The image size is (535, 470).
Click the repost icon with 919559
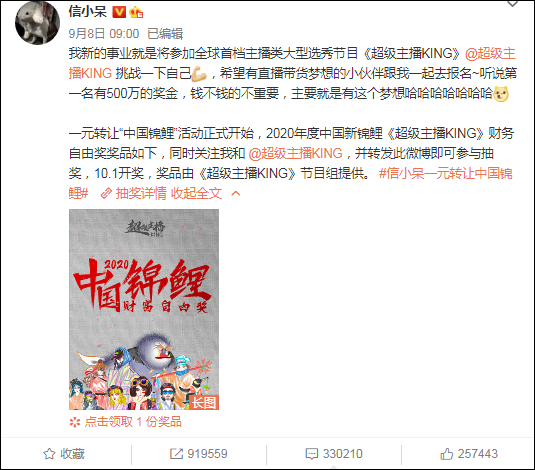pos(176,454)
